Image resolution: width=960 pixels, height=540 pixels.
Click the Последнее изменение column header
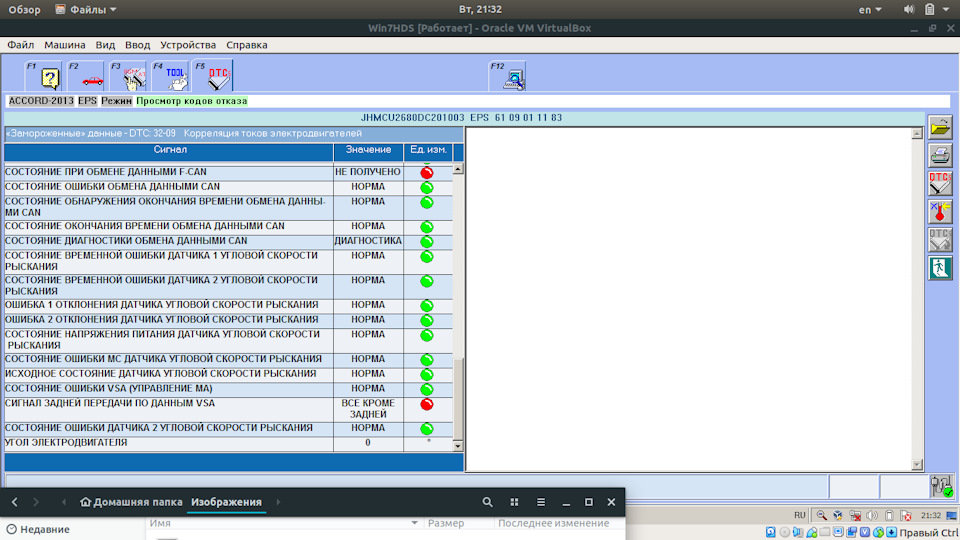[553, 523]
